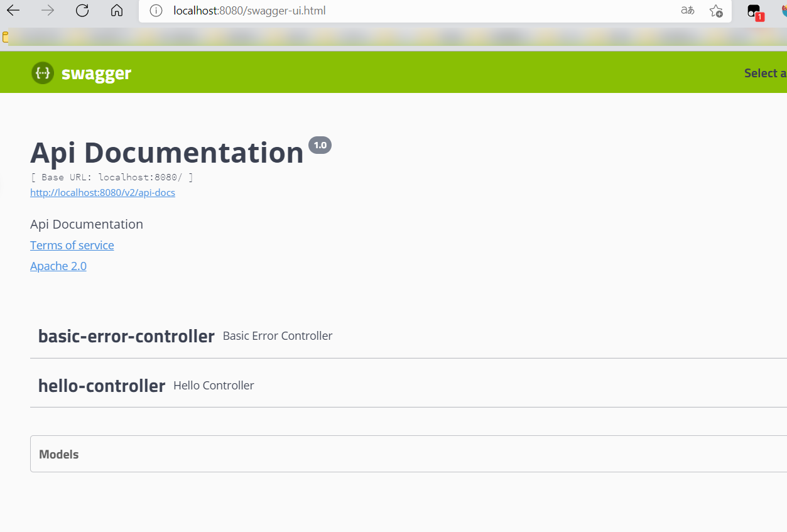Expand the hello-controller section
Image resolution: width=787 pixels, height=532 pixels.
(102, 386)
